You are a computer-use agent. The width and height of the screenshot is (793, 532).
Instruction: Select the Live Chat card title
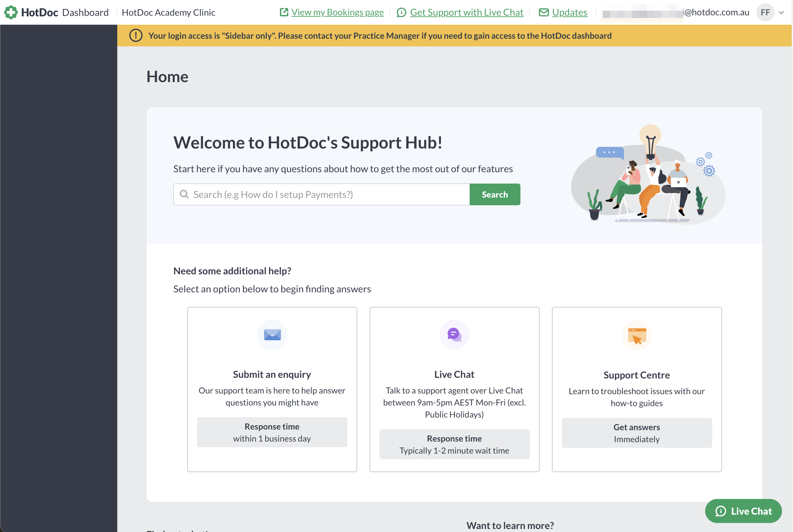click(454, 374)
